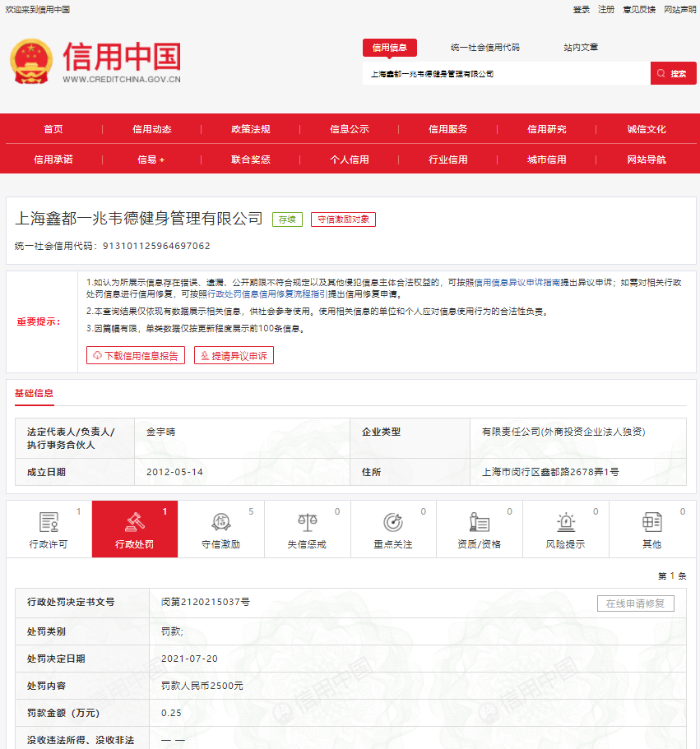This screenshot has height=749, width=700.
Task: Click the 风险提示 alarm icon
Action: click(x=564, y=520)
